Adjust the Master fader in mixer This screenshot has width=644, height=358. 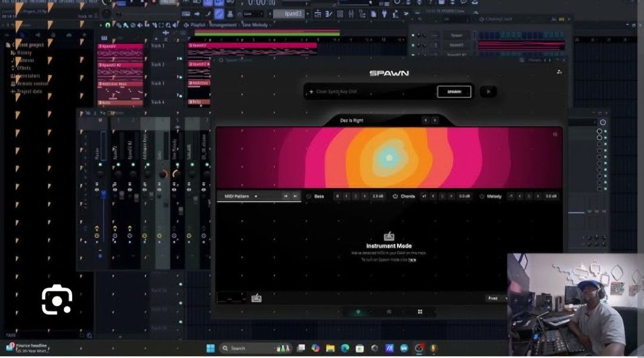point(104,194)
